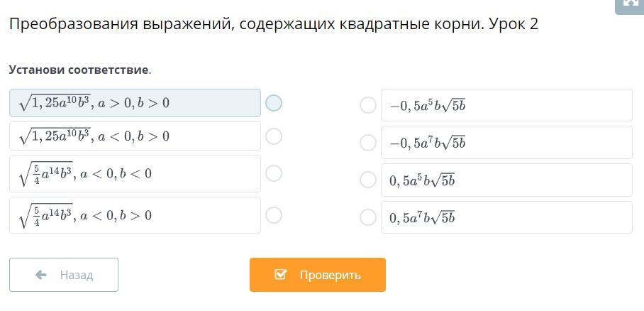Click the fullscreen expand icon at top right
Image resolution: width=644 pixels, height=311 pixels.
[631, 4]
